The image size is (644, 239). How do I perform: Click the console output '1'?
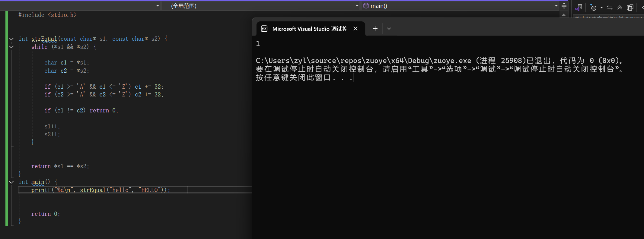[258, 44]
